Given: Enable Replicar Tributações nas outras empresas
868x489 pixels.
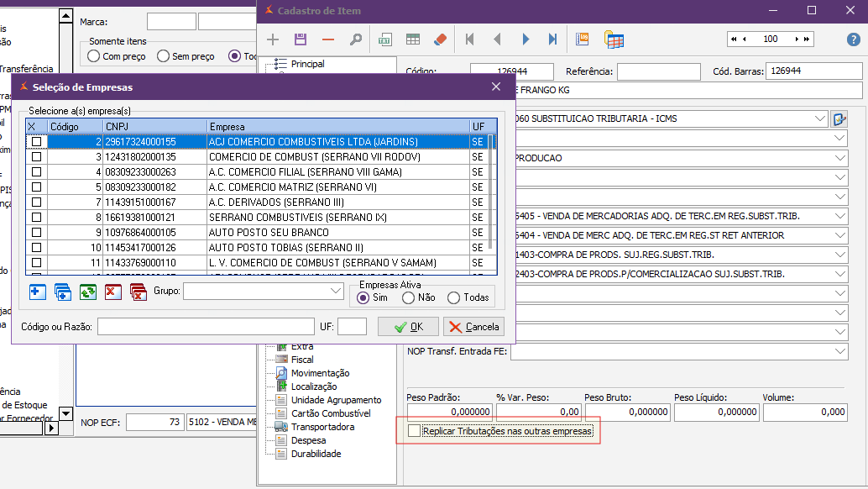Looking at the screenshot, I should click(x=414, y=431).
